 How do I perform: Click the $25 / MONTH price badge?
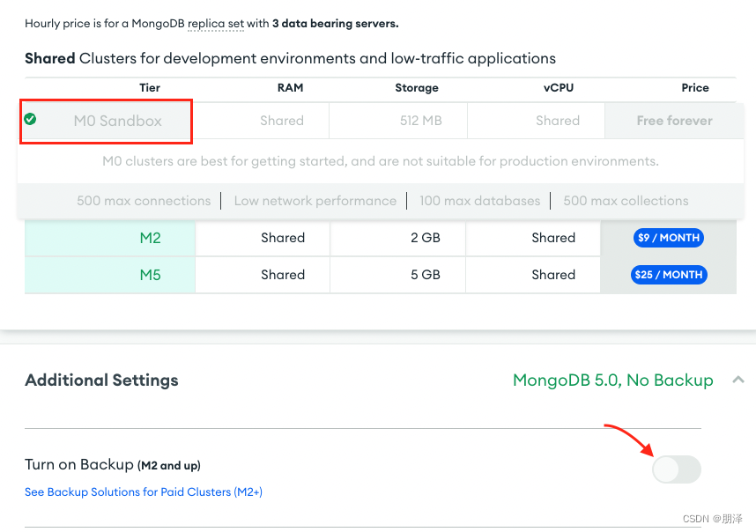pos(669,275)
